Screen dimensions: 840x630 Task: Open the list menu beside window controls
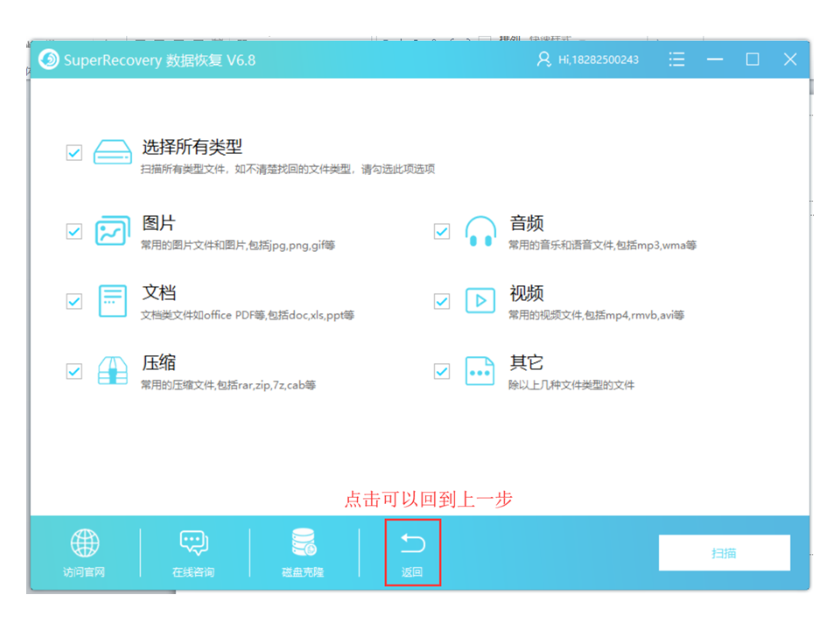coord(676,59)
